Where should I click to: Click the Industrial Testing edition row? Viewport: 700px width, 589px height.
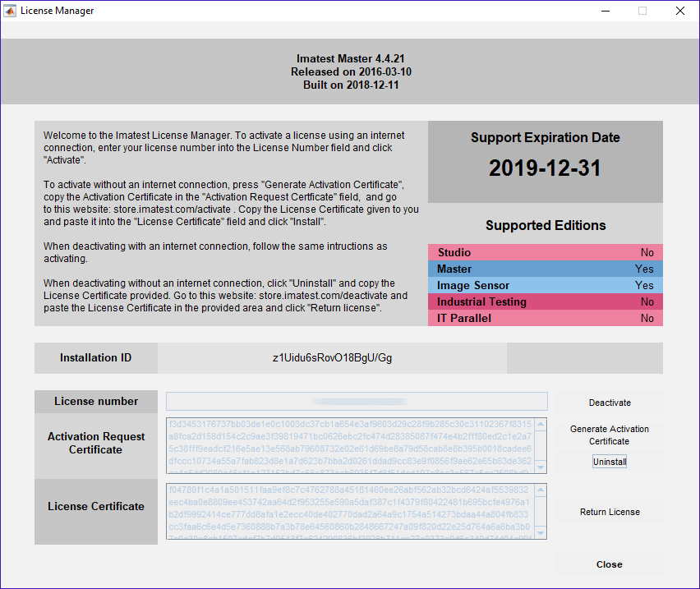(x=545, y=302)
